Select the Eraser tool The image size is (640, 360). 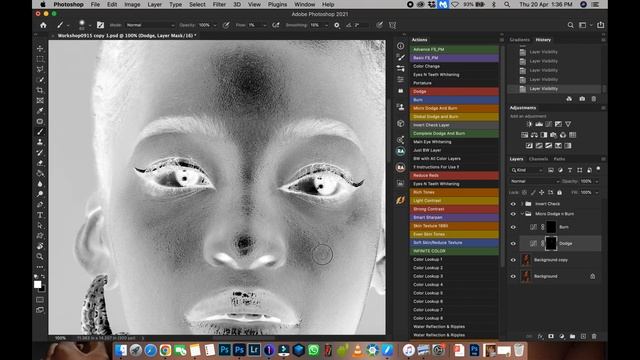click(x=40, y=163)
